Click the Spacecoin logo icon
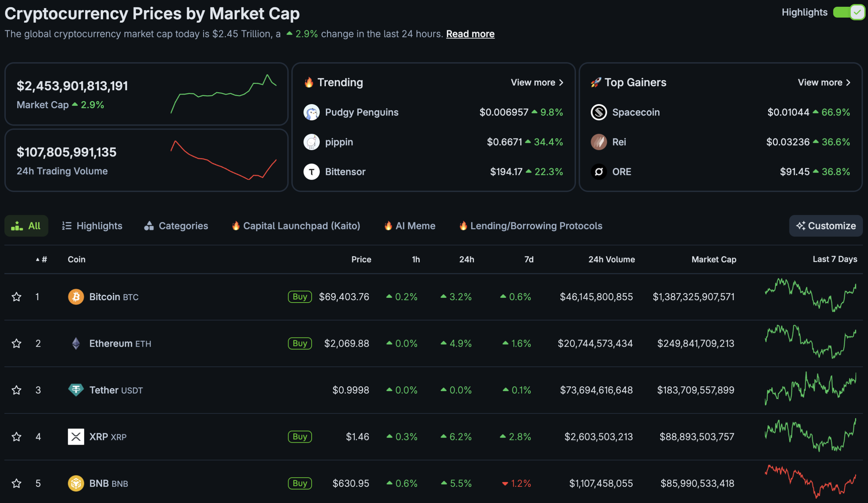 [599, 112]
